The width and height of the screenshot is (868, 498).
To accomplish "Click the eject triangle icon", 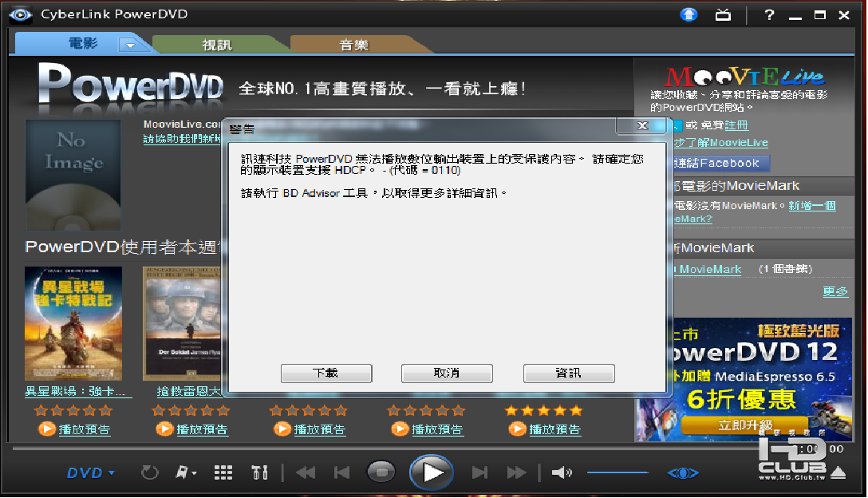I will coord(838,473).
